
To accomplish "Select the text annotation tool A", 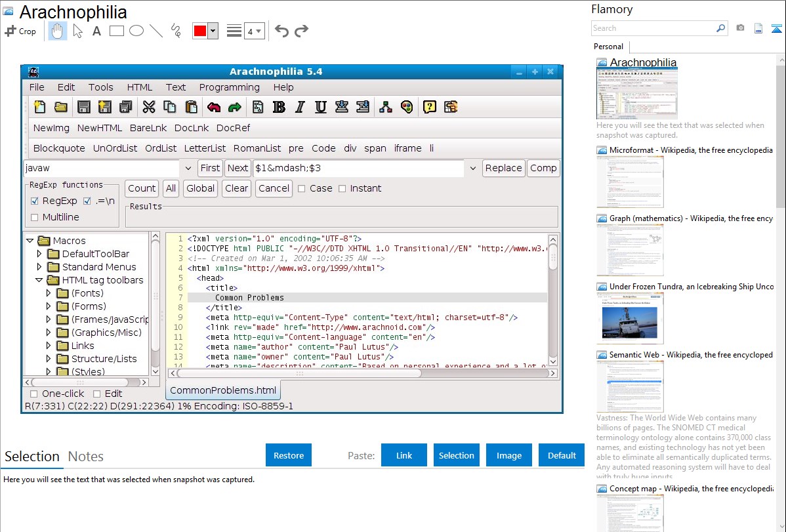I will tap(96, 31).
